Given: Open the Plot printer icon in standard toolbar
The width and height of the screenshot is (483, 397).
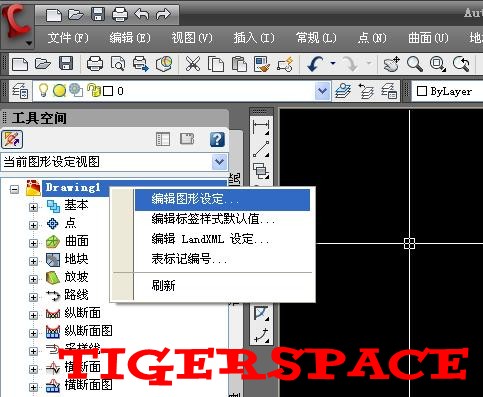Looking at the screenshot, I should click(x=95, y=64).
